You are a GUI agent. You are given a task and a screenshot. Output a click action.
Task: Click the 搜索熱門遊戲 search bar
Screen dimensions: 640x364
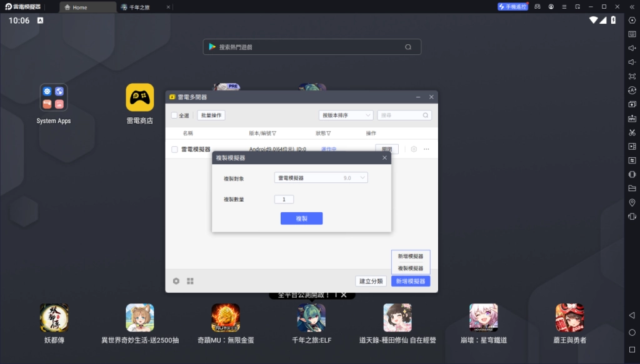point(312,47)
